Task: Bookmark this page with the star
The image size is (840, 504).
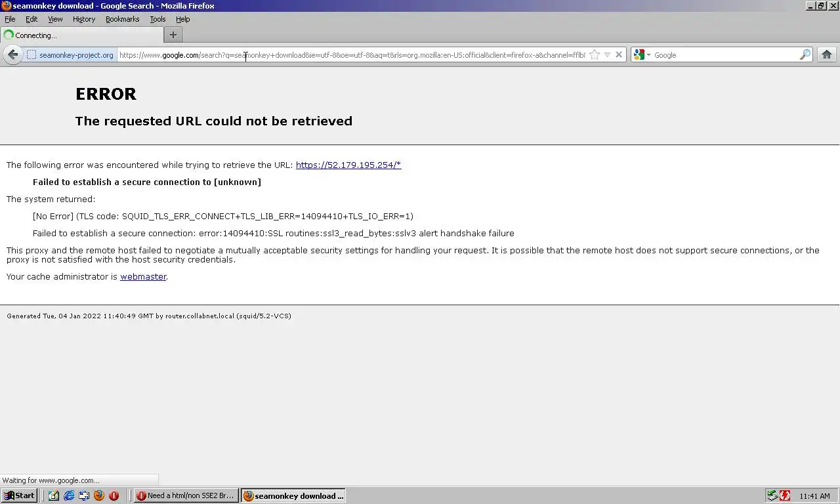Action: coord(595,55)
